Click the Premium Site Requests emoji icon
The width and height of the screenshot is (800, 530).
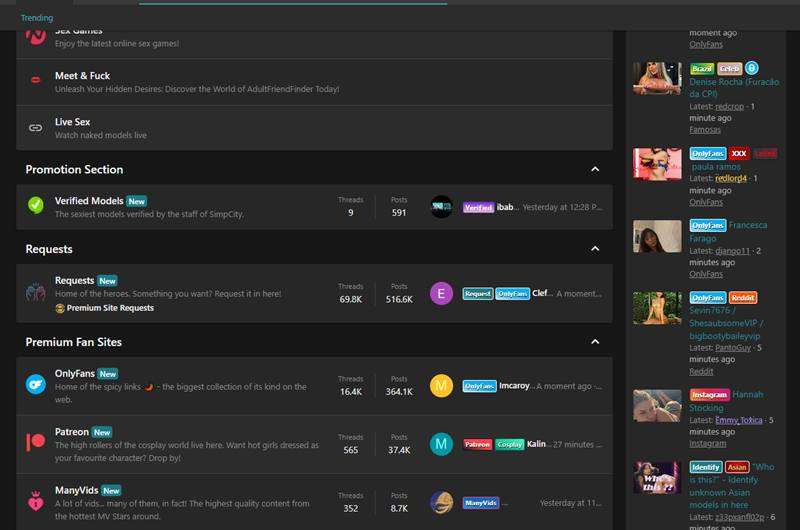pos(60,308)
